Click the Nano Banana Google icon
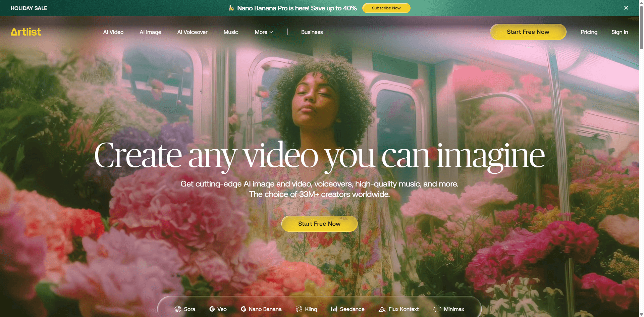644x317 pixels. coord(244,309)
